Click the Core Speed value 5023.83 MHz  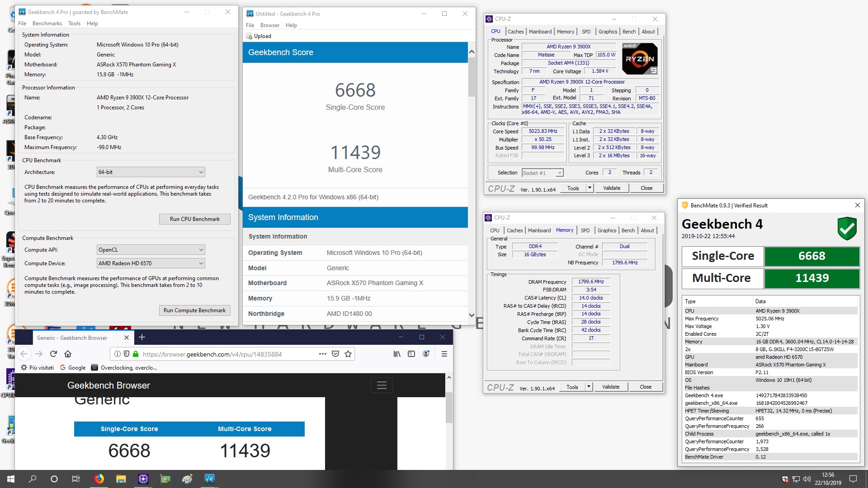543,131
